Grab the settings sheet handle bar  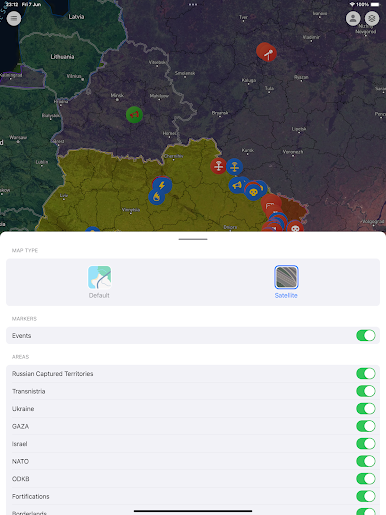click(193, 239)
